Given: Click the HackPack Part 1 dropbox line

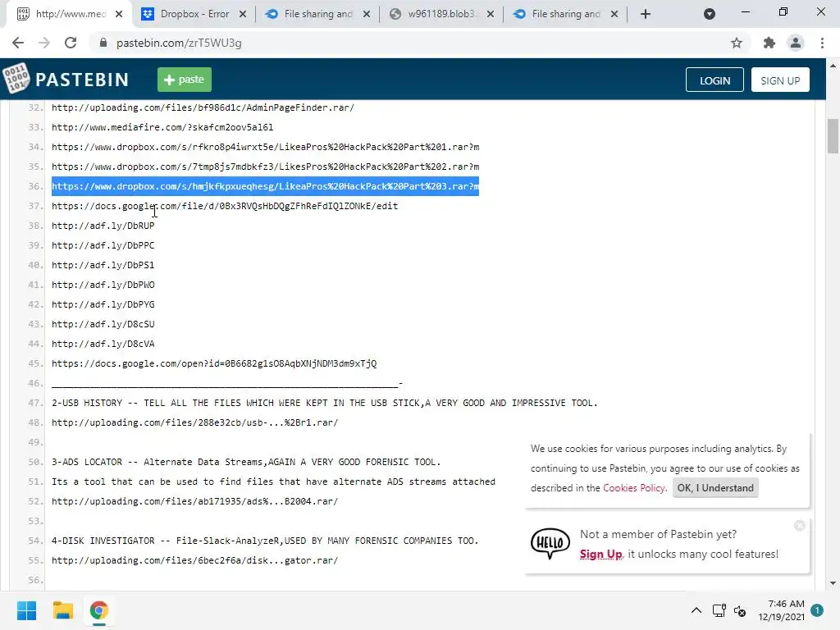Looking at the screenshot, I should [265, 147].
